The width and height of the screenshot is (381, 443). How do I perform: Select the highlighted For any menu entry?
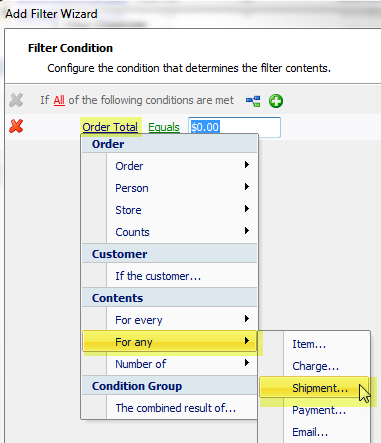pyautogui.click(x=170, y=342)
